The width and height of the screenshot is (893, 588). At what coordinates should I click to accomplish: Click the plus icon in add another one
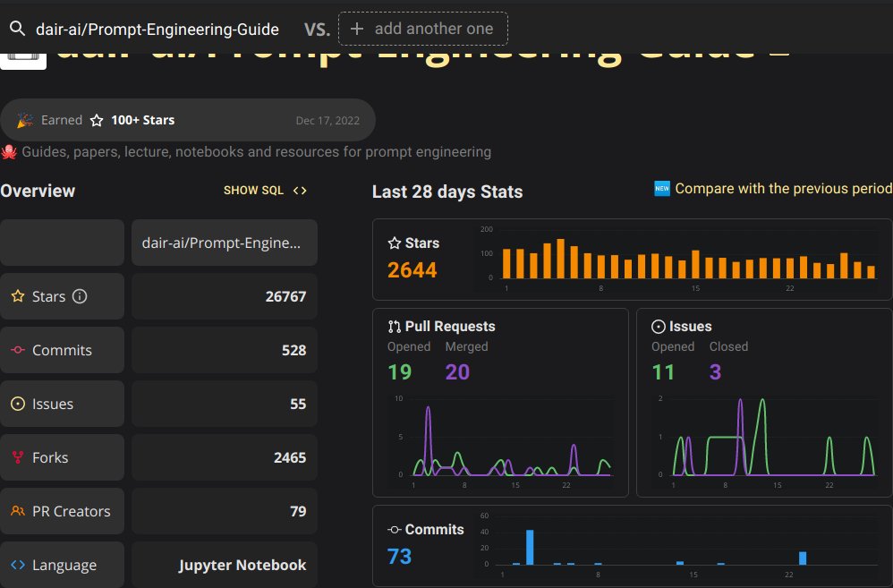click(356, 29)
